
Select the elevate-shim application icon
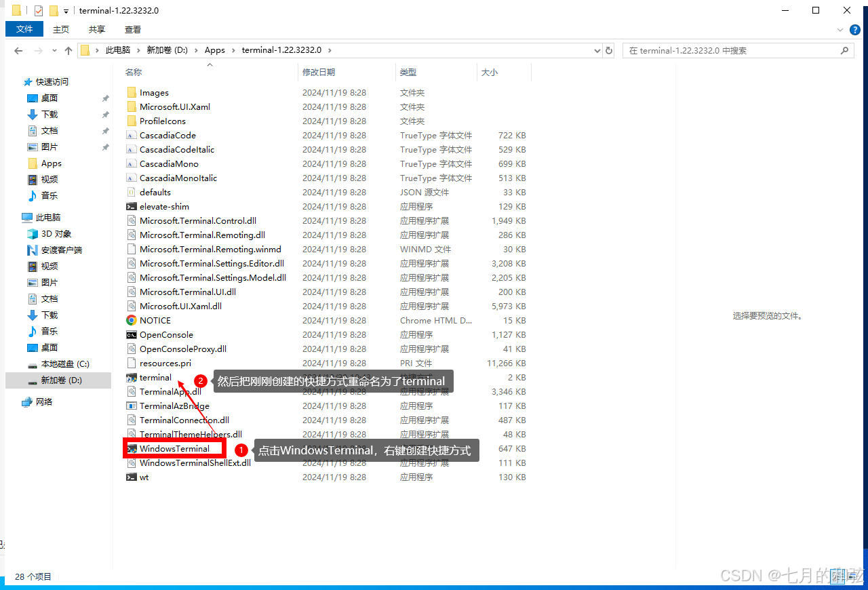(x=132, y=207)
